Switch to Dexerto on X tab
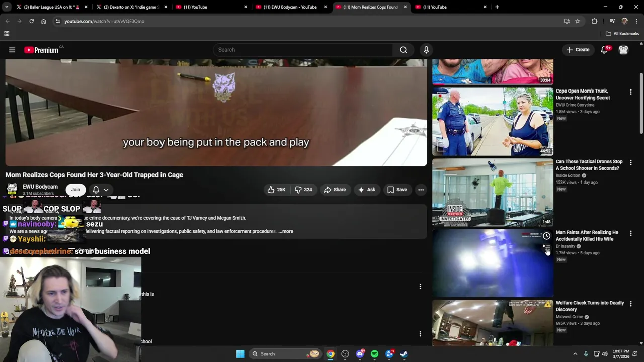Viewport: 644px width, 362px height. pyautogui.click(x=131, y=7)
